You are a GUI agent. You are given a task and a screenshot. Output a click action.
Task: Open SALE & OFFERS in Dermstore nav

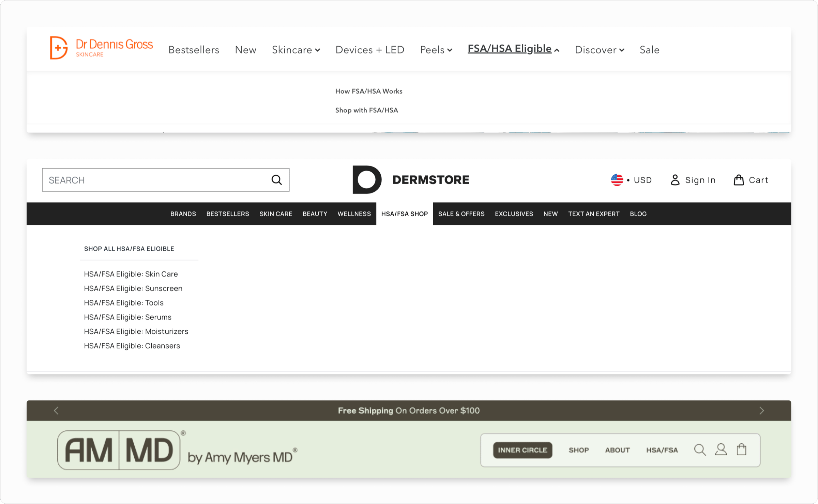click(461, 214)
